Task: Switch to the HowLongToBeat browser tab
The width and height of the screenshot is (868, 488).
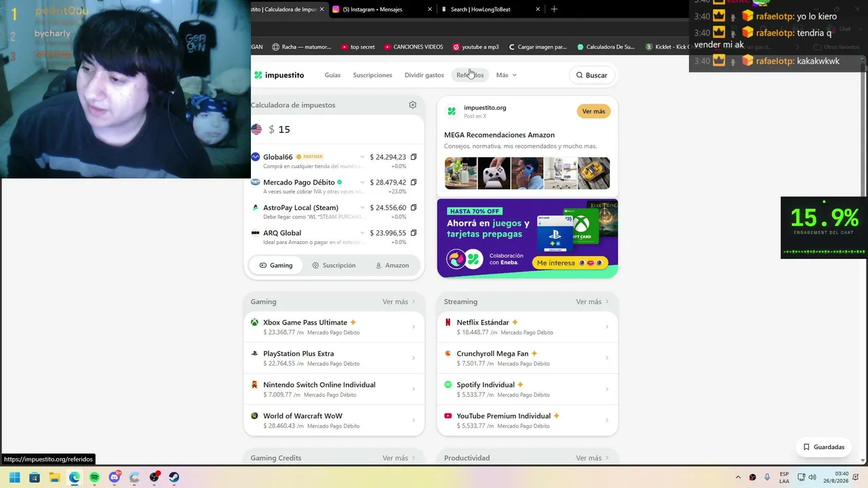Action: [x=491, y=9]
